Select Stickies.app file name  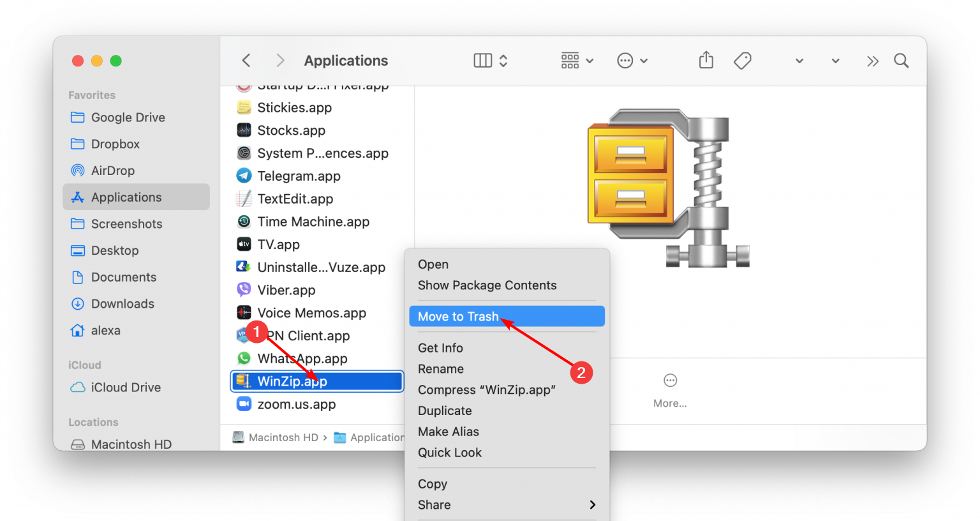click(294, 108)
